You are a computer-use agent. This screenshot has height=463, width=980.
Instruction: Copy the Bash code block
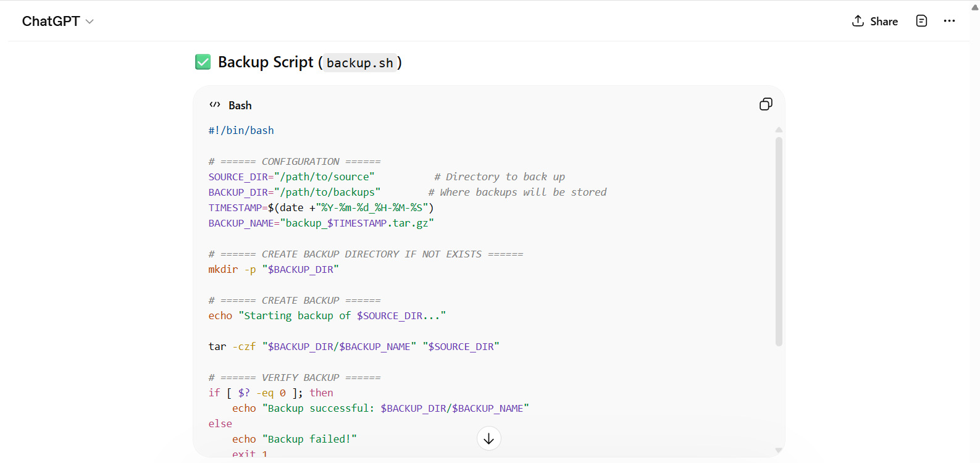(x=766, y=104)
